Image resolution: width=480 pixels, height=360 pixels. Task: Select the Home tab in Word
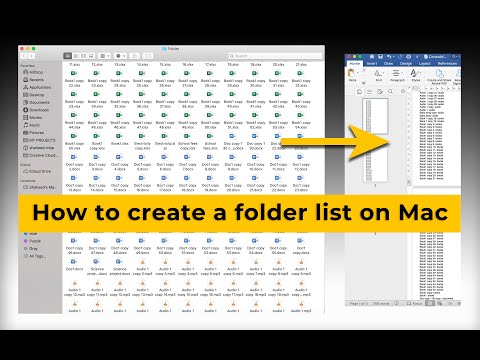(355, 63)
